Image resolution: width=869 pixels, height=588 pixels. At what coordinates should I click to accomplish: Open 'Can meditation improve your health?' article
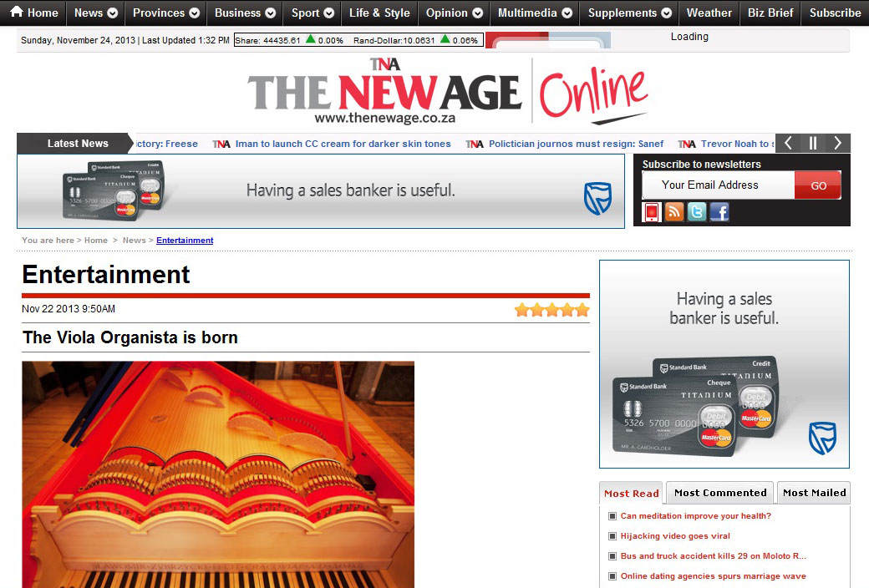pos(695,516)
